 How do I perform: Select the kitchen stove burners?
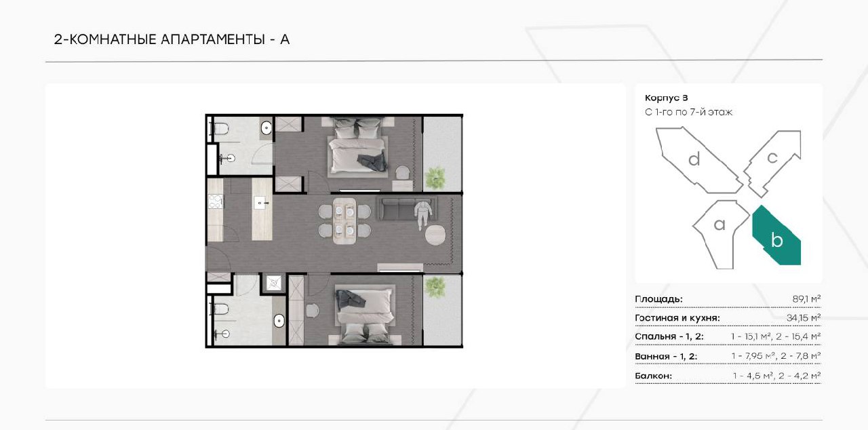coord(216,201)
